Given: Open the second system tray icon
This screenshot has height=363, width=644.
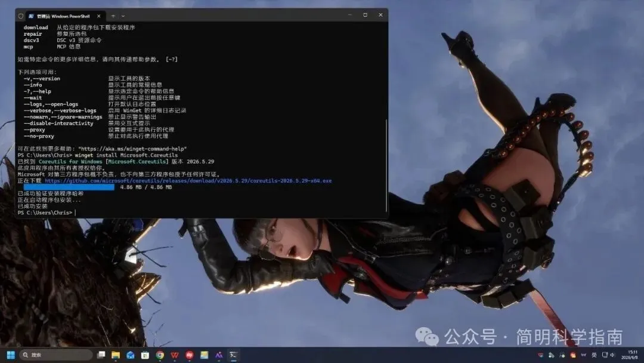Looking at the screenshot, I should (x=551, y=355).
